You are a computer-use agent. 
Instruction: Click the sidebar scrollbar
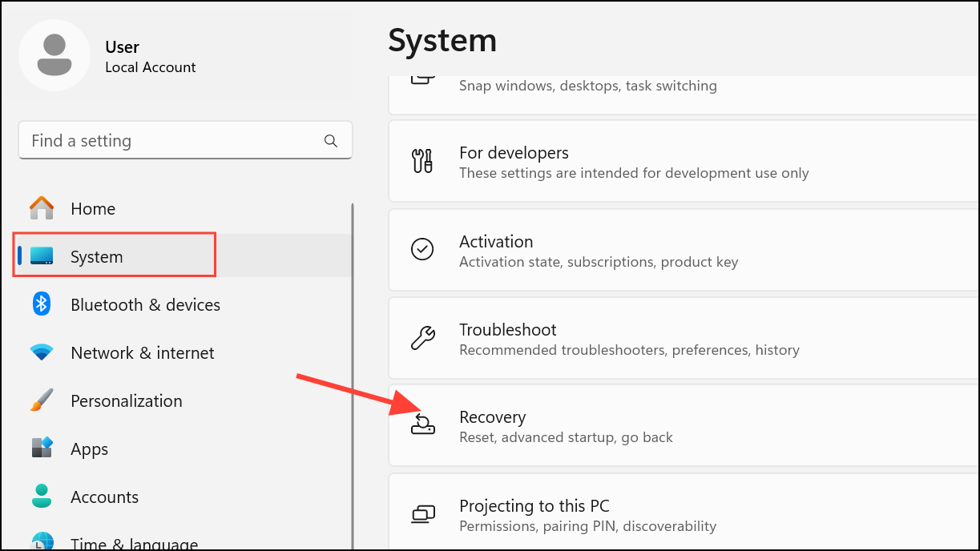point(353,360)
